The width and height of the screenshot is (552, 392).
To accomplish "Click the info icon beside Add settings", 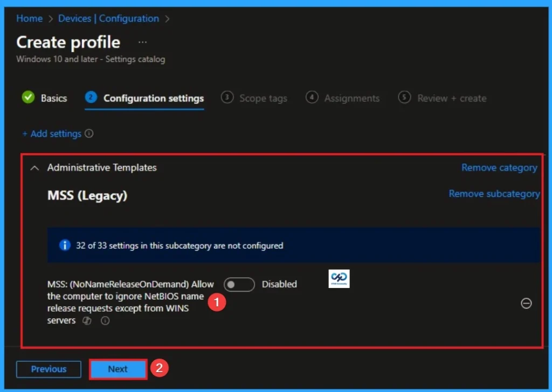I will (x=88, y=134).
